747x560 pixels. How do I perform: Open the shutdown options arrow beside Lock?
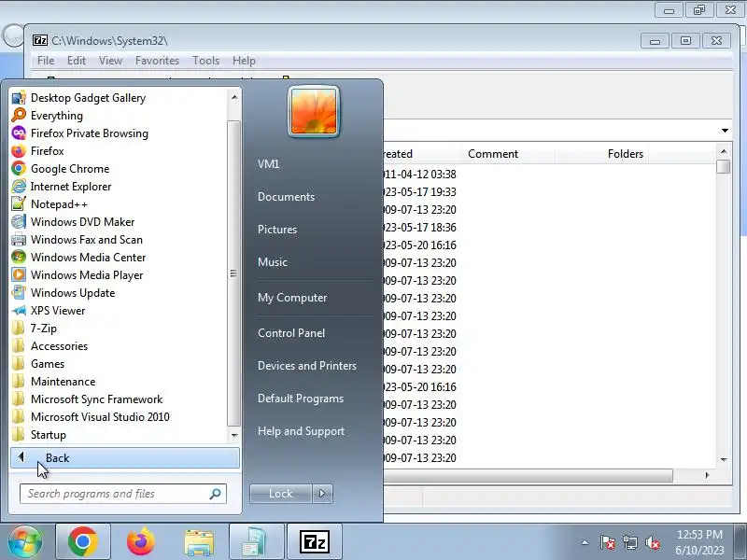pos(322,494)
